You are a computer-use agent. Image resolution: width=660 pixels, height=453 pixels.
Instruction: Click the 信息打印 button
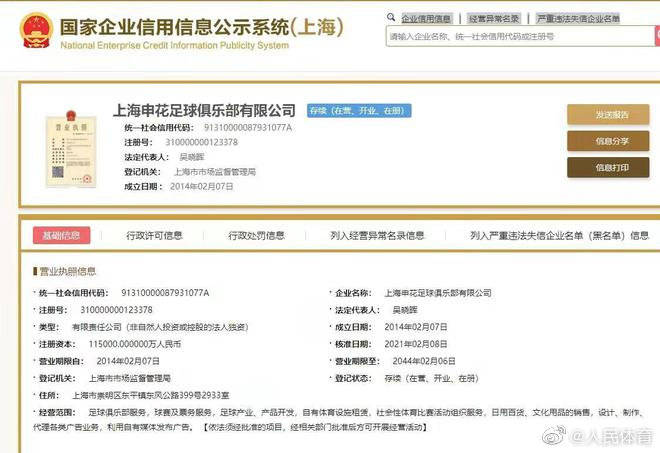coord(608,168)
